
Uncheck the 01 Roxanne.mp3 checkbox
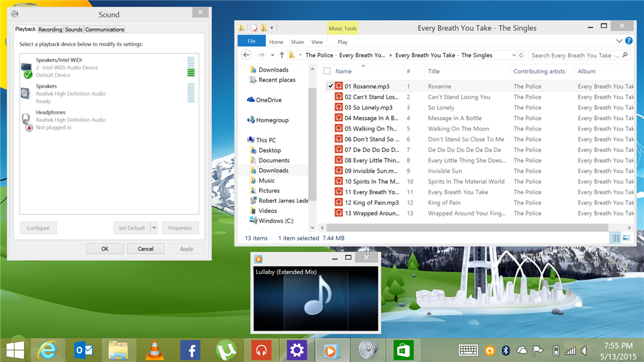330,86
